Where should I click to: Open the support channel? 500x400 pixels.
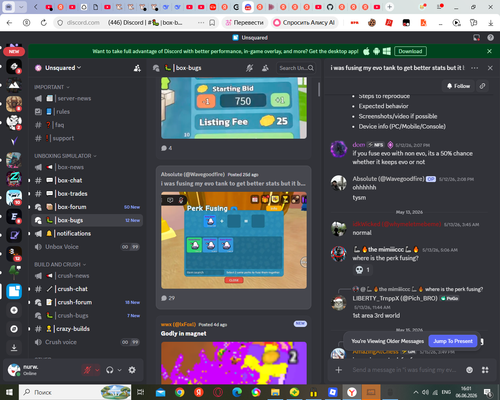tap(87, 138)
